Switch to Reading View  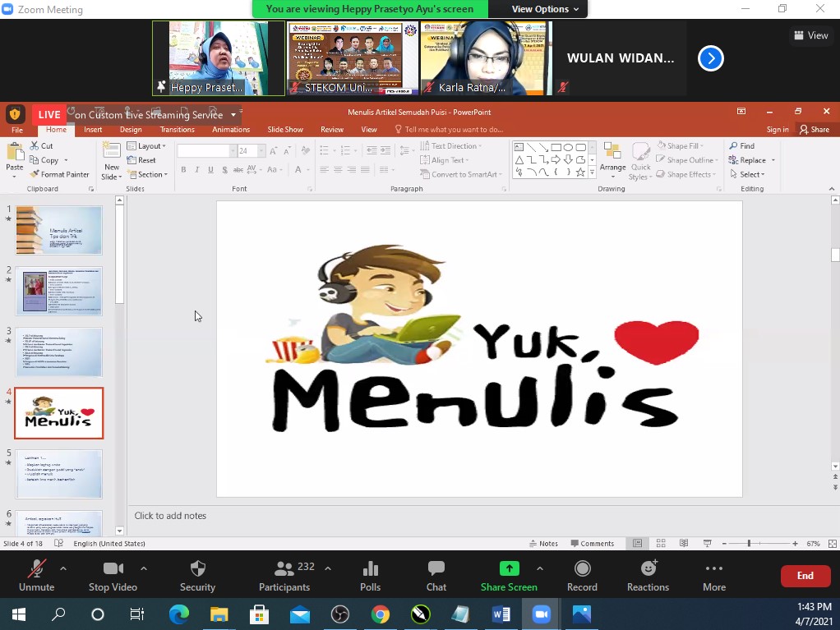(x=684, y=543)
